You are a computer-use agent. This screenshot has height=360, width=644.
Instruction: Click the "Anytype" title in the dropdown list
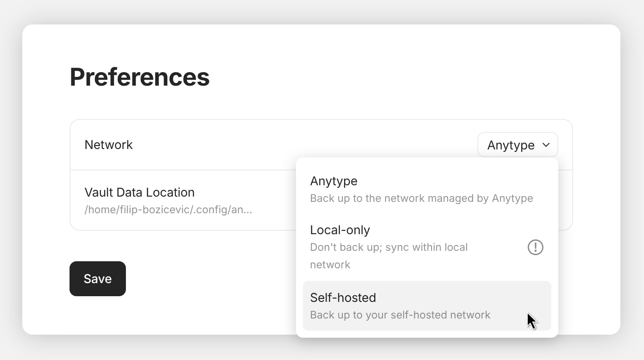tap(334, 181)
